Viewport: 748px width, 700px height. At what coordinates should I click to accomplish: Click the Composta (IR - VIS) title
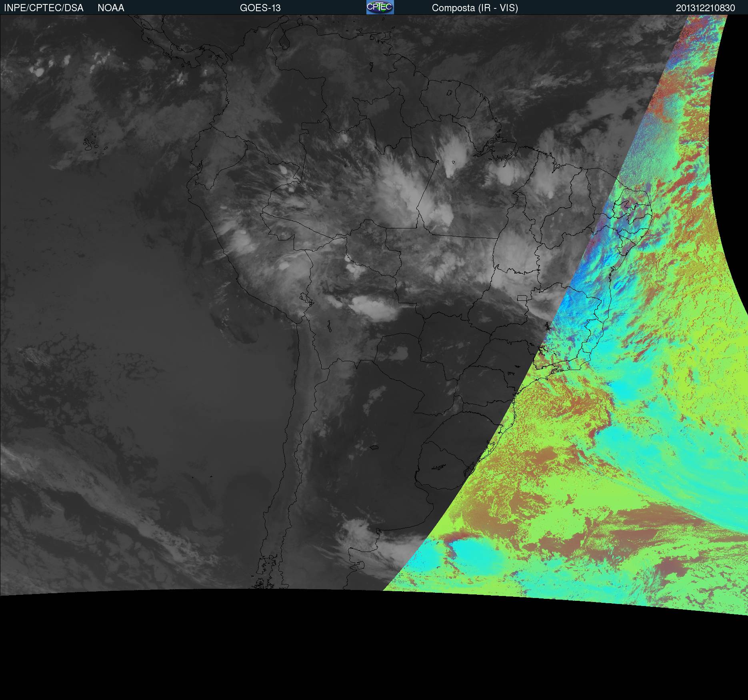(x=475, y=8)
